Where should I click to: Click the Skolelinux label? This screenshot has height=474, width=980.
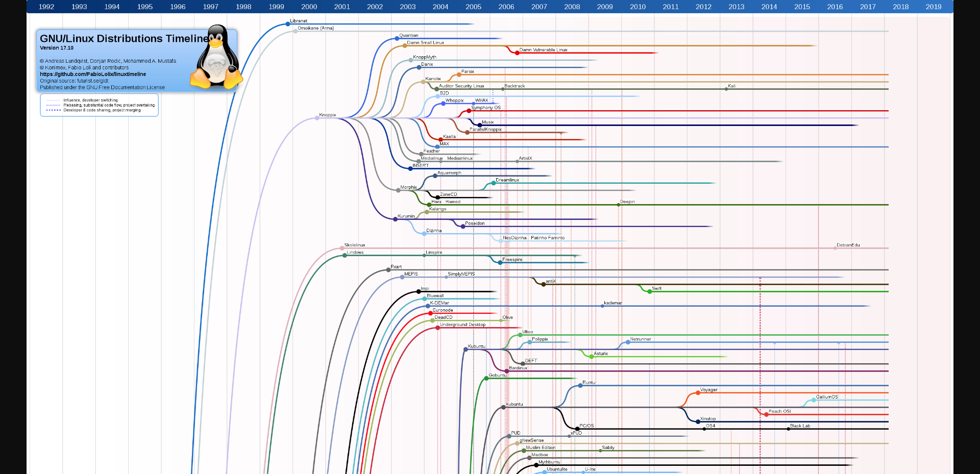tap(355, 245)
